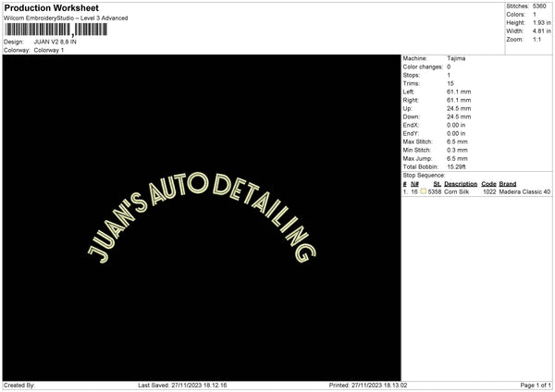Select the design name JUAN V2 8,8 IN
The image size is (555, 392).
pyautogui.click(x=55, y=42)
